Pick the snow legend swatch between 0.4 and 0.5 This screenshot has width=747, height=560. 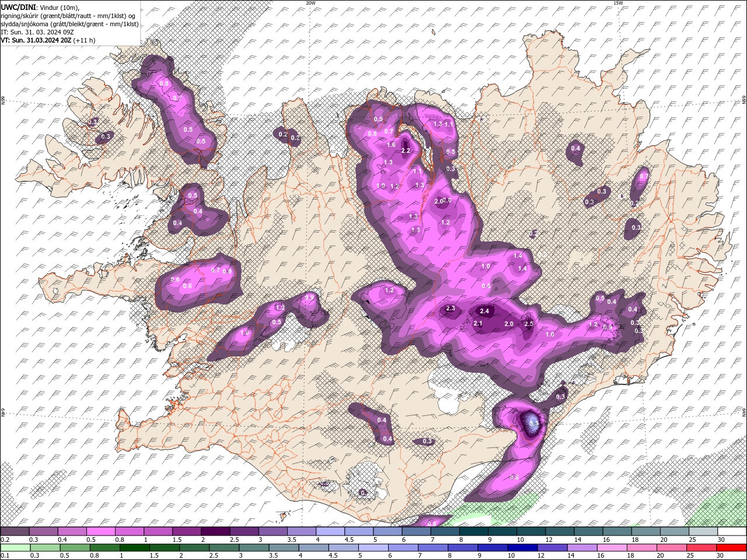point(72,531)
